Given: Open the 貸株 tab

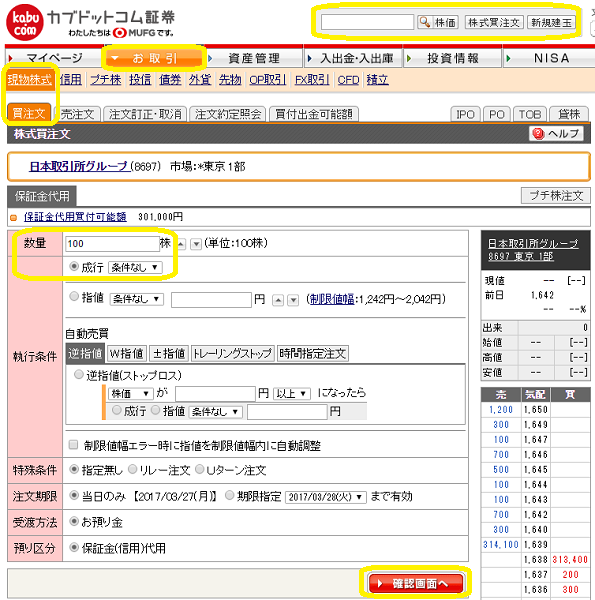Looking at the screenshot, I should tap(569, 114).
